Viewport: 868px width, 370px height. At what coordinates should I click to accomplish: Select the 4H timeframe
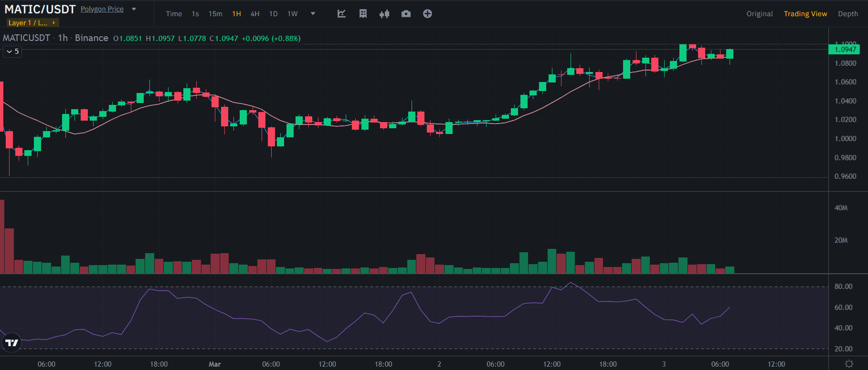tap(255, 14)
